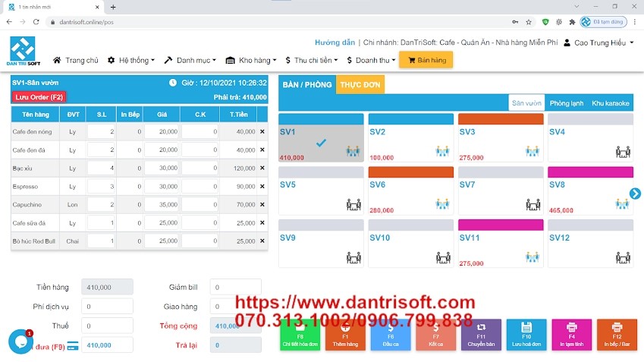Click F1 Thêm hàng button
Screen dimensions: 644x362
coord(345,335)
